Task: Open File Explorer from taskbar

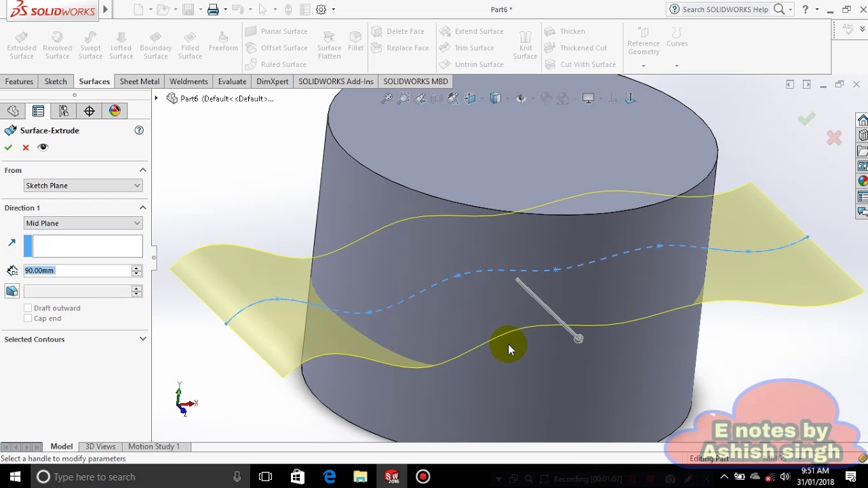Action: pos(360,477)
